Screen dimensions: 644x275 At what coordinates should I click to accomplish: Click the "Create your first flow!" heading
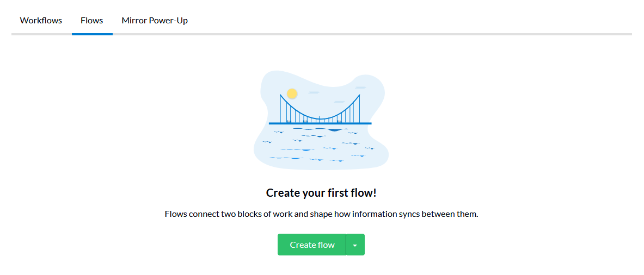click(x=321, y=192)
